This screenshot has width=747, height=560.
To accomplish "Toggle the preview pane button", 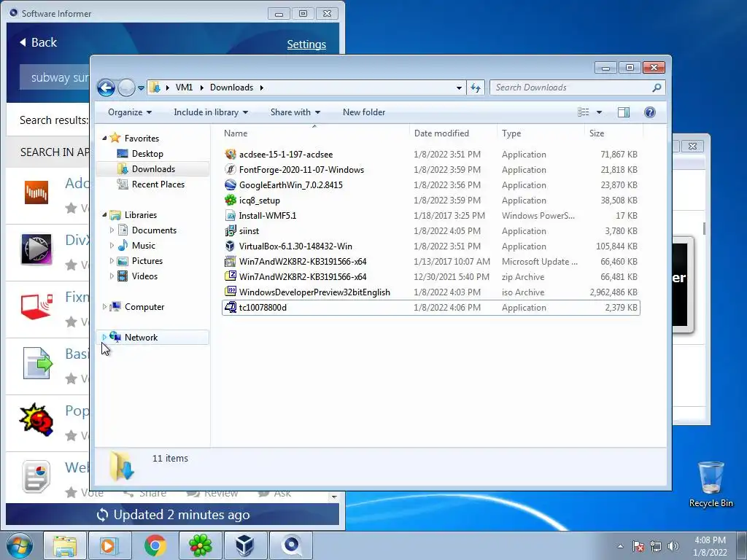I will click(624, 112).
